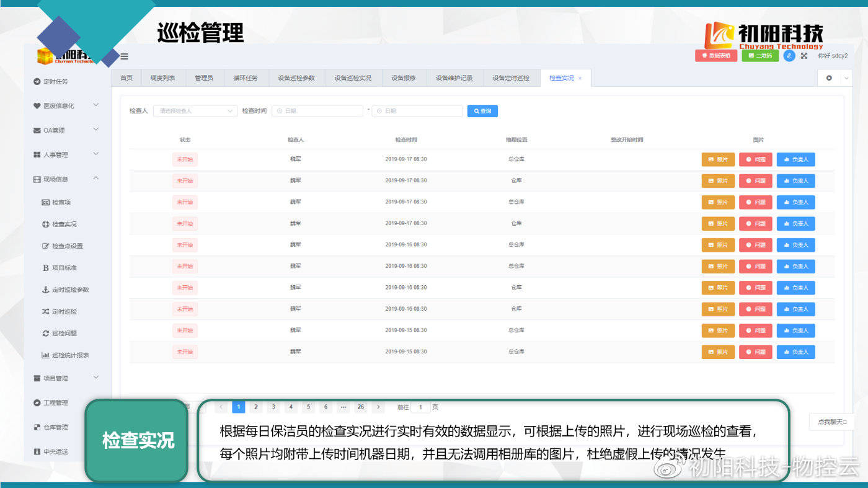Go to next page arrow in pagination

378,407
